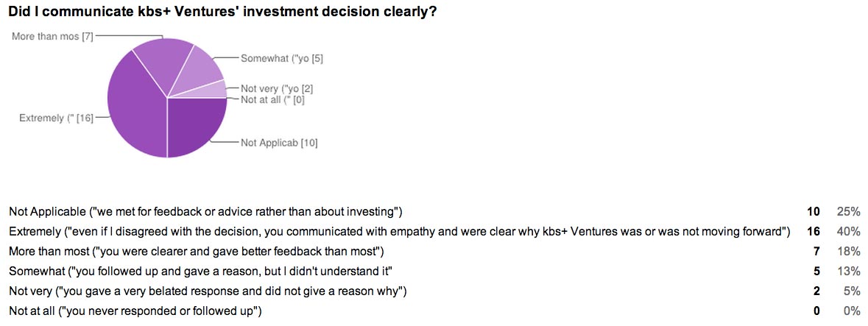Click the 'More than mos [7]' chart label
Viewport: 868px width, 326px height.
[52, 35]
